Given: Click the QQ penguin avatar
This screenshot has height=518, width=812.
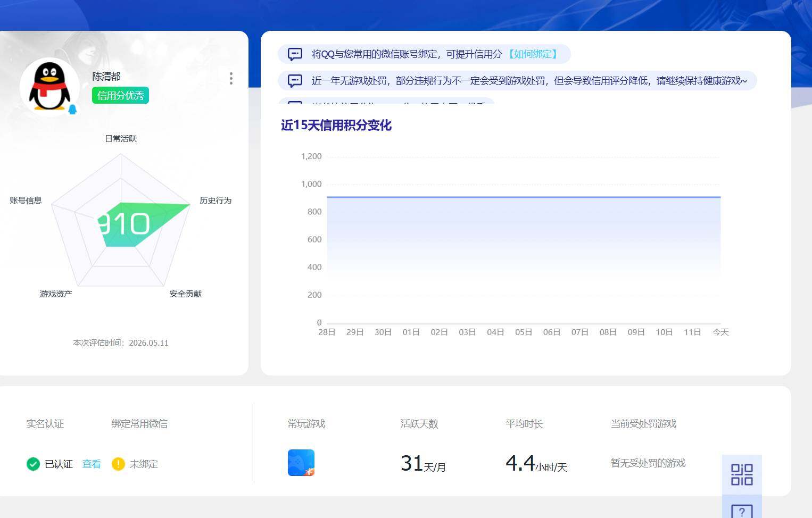Looking at the screenshot, I should (49, 87).
